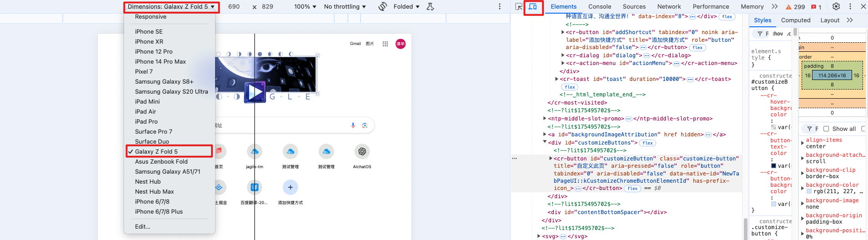Screen dimensions: 868x240
Task: Expand the cr-dialog element node
Action: [563, 55]
